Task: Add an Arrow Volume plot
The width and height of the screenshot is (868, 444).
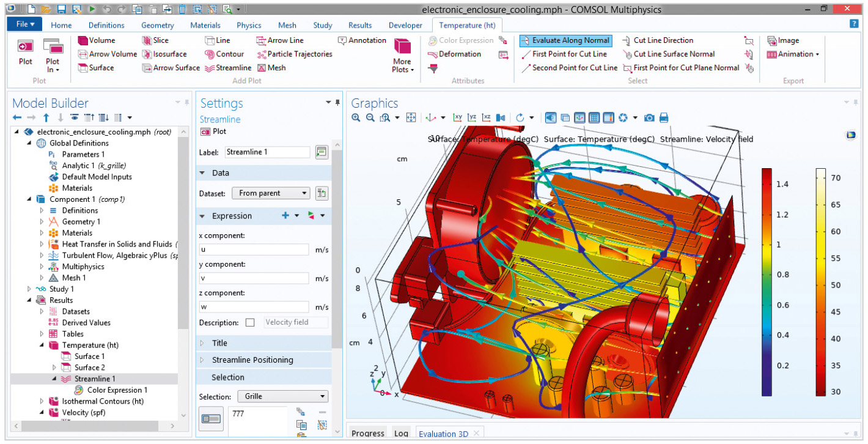Action: pos(108,54)
